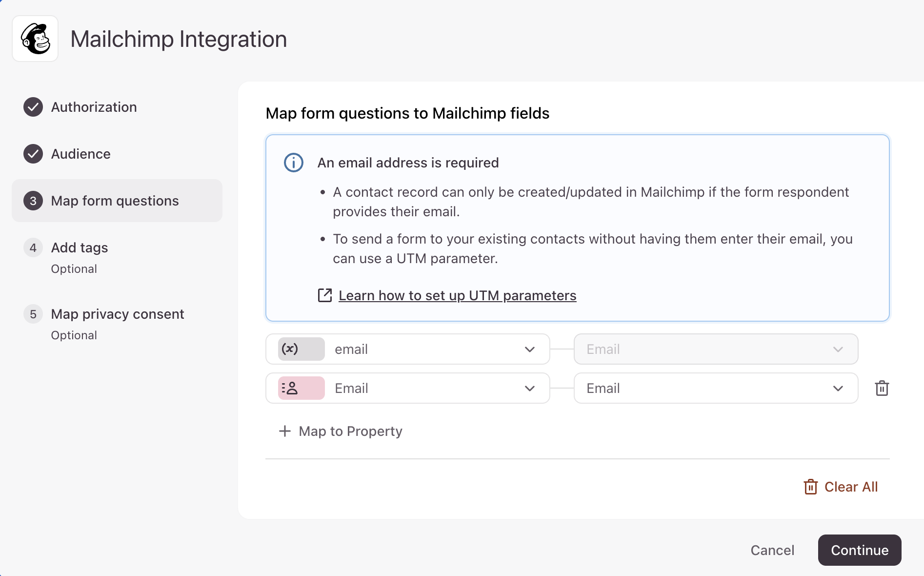Click the Authorization step checkmark icon

pos(33,107)
